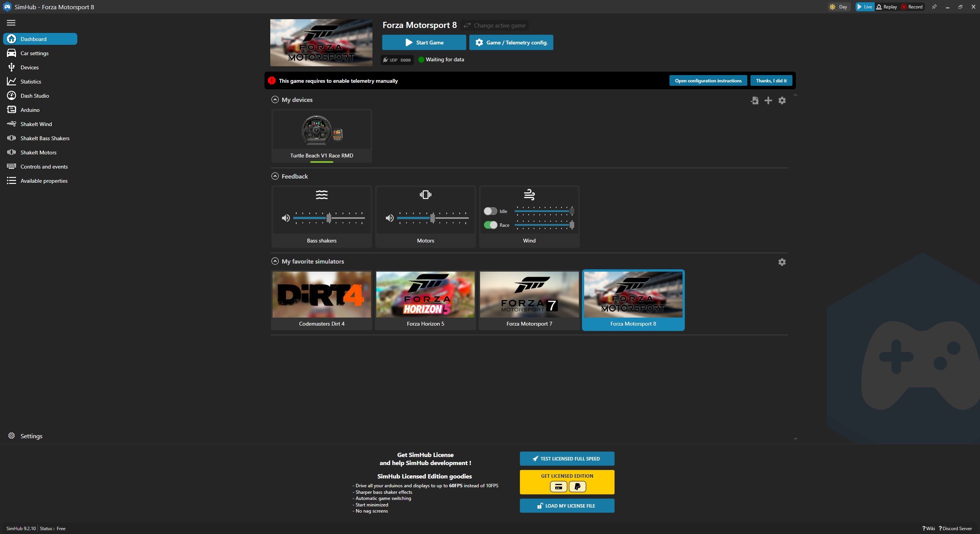Image resolution: width=980 pixels, height=534 pixels.
Task: Open the Discord Server link
Action: pyautogui.click(x=955, y=528)
